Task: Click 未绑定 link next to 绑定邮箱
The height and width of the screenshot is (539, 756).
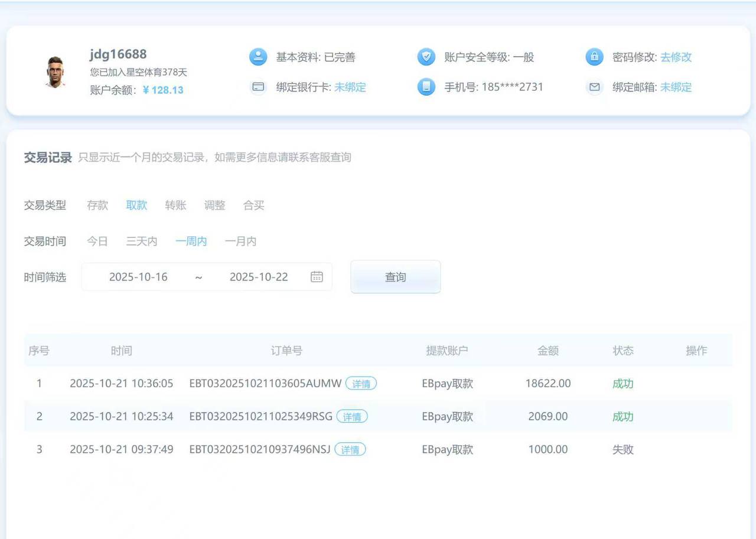Action: (676, 87)
